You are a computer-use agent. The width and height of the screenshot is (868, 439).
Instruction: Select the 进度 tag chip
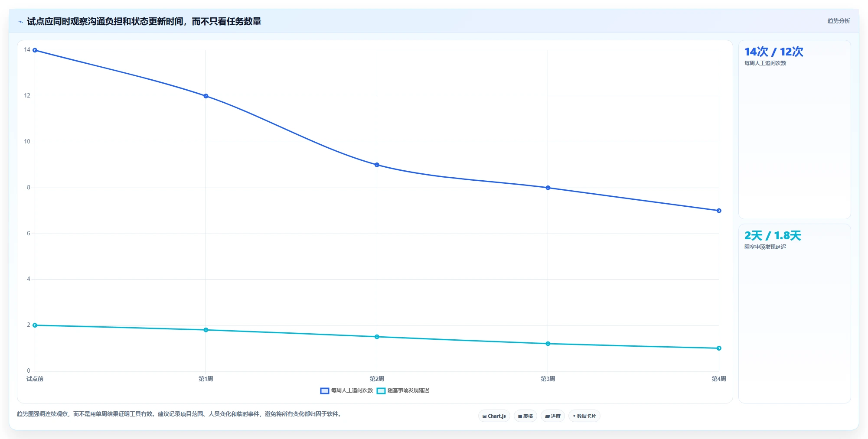coord(553,416)
